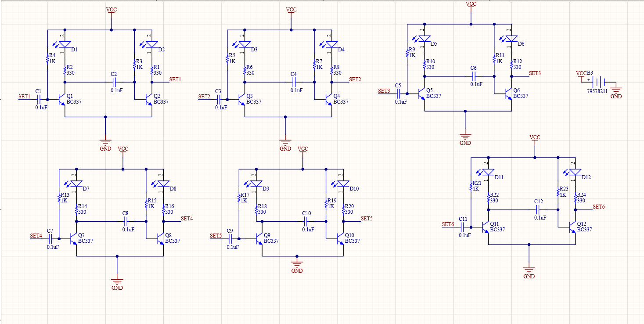Select transistor Q3 symbol
The width and height of the screenshot is (644, 324).
click(x=241, y=99)
